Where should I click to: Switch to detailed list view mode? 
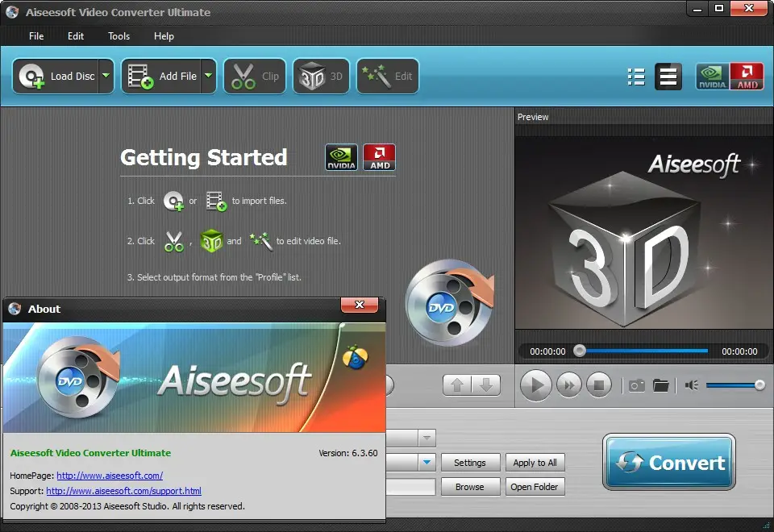[x=636, y=77]
